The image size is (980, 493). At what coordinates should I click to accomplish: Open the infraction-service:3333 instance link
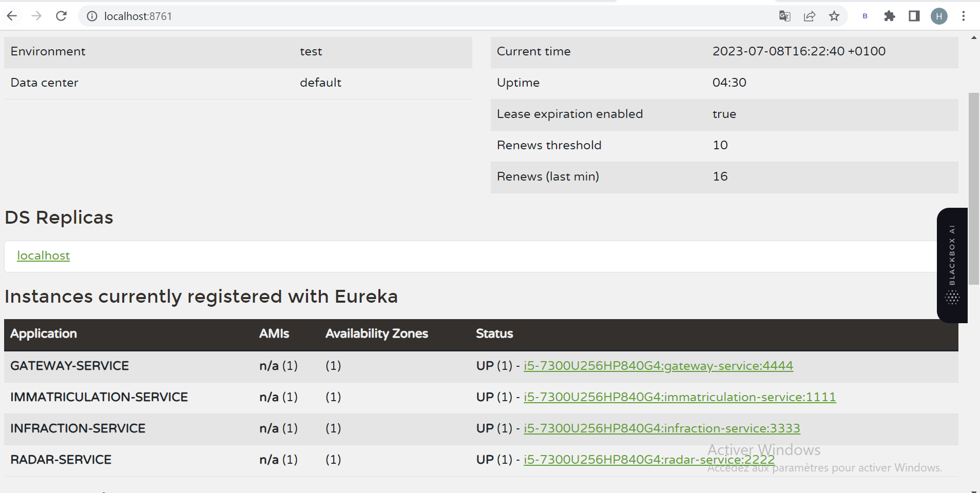click(661, 428)
